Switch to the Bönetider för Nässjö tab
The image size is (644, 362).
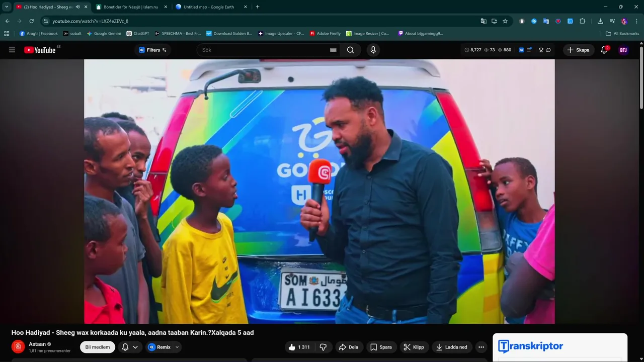tap(132, 7)
